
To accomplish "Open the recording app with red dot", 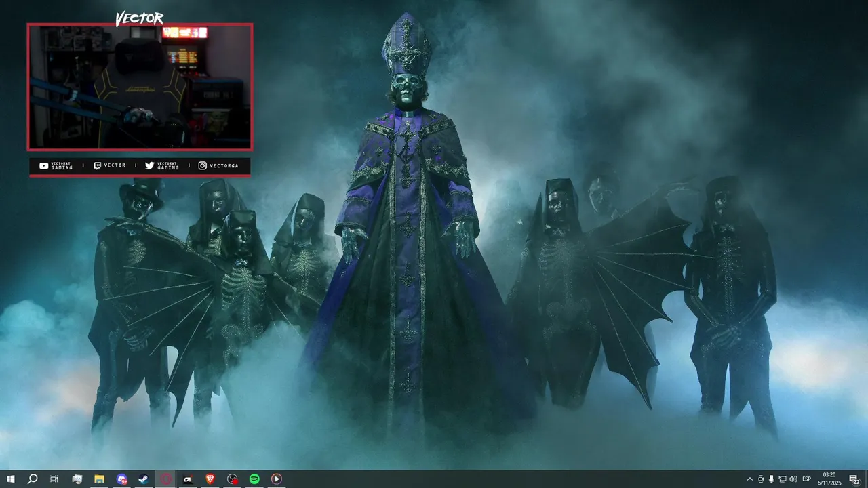I will tap(233, 479).
